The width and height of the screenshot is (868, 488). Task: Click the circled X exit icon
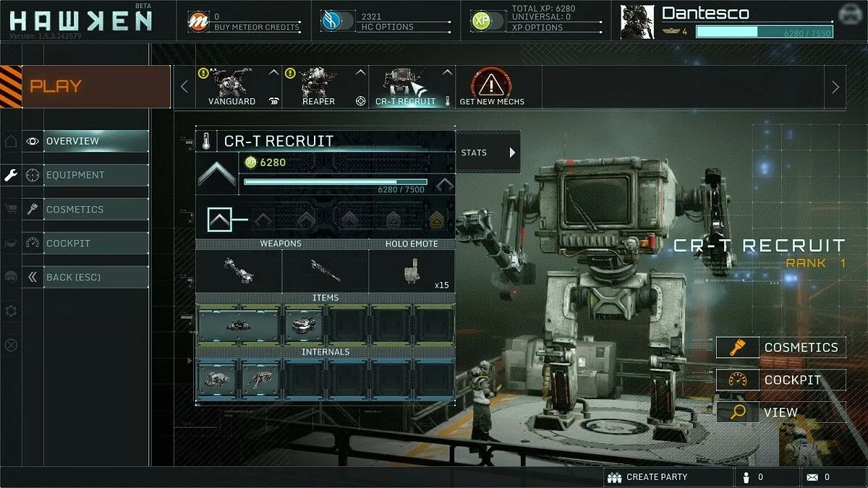(x=11, y=345)
